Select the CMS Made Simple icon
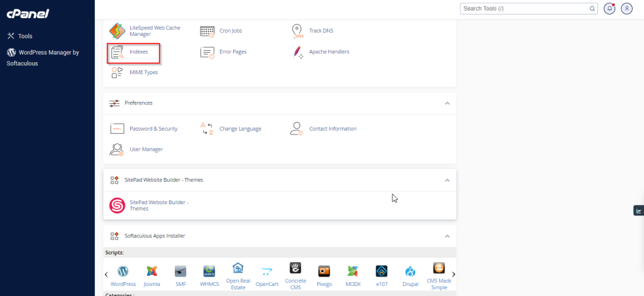The height and width of the screenshot is (296, 644). click(x=439, y=268)
